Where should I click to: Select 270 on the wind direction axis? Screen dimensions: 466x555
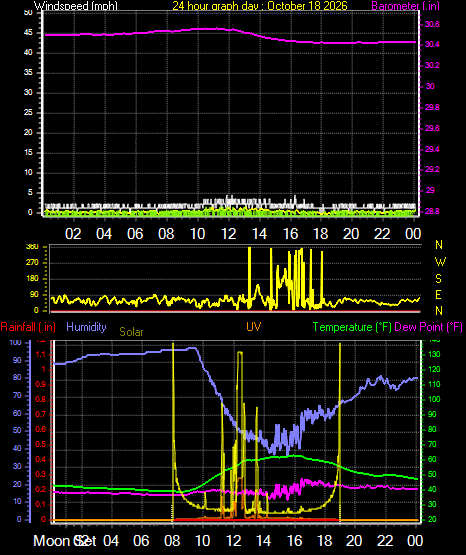pos(32,263)
